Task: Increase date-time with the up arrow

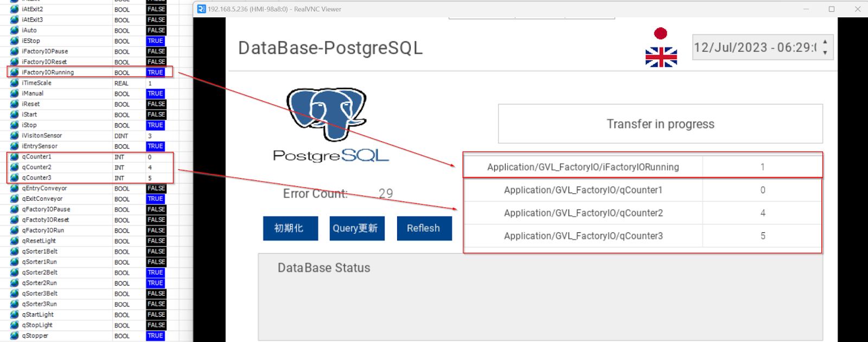Action: (x=825, y=42)
